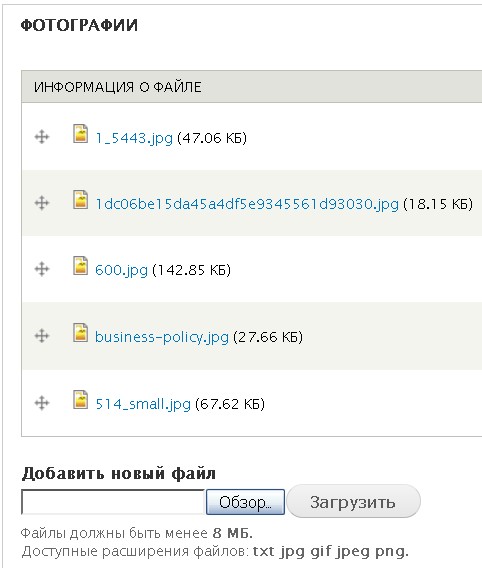Click the Обзор... browse button
Image resolution: width=482 pixels, height=568 pixels.
(x=246, y=502)
